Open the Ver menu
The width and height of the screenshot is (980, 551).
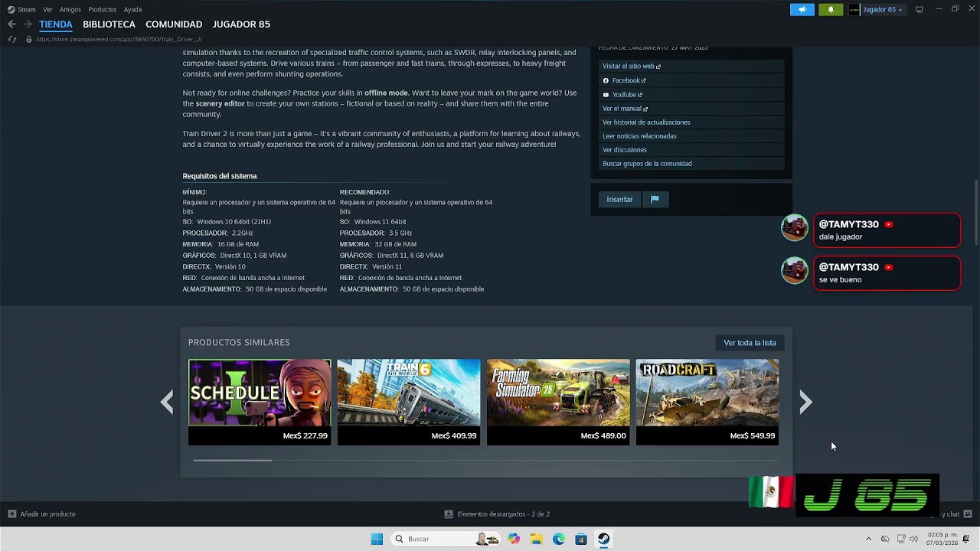pos(47,9)
